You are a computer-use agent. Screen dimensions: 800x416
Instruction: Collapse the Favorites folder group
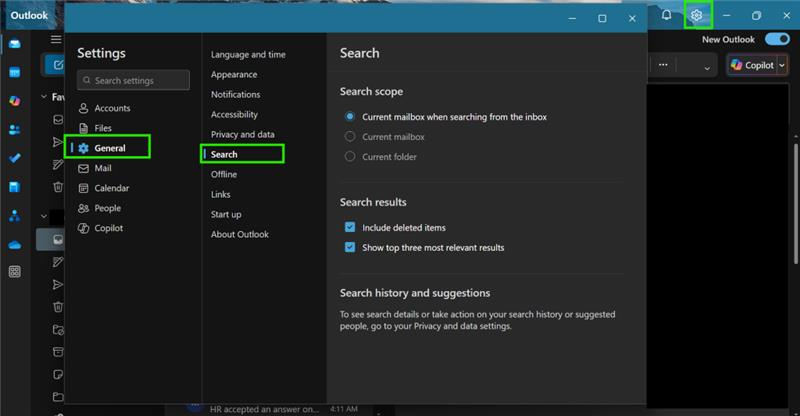[x=44, y=96]
